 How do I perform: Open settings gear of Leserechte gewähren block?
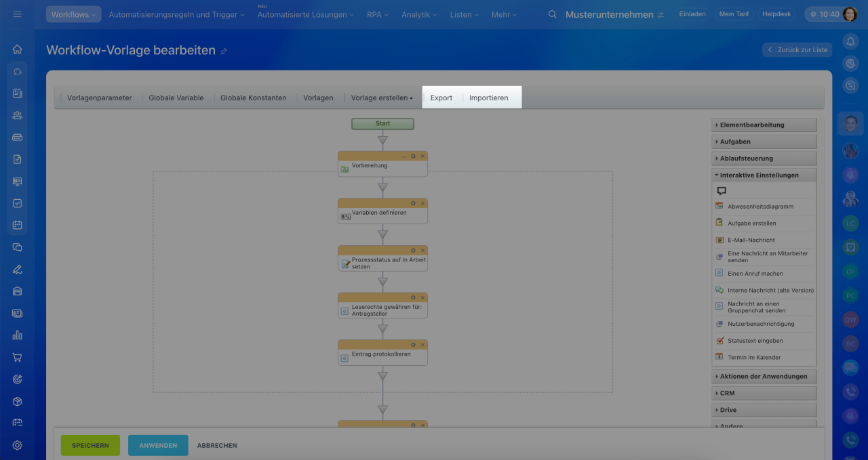point(413,297)
